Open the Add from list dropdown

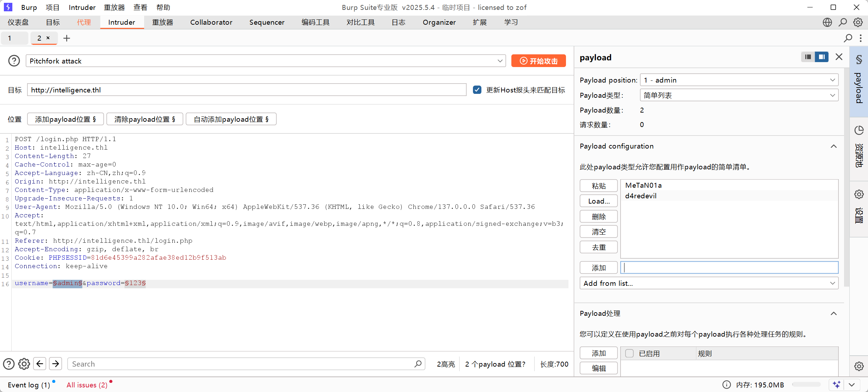pyautogui.click(x=709, y=283)
